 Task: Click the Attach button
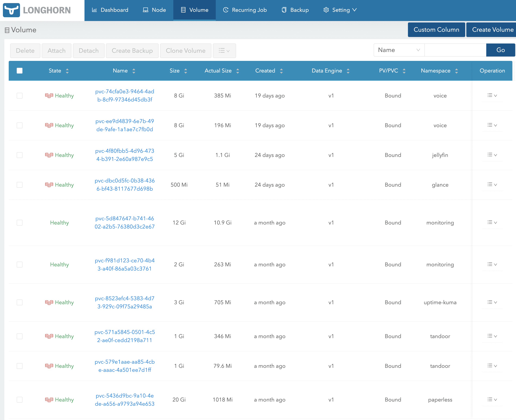coord(57,51)
